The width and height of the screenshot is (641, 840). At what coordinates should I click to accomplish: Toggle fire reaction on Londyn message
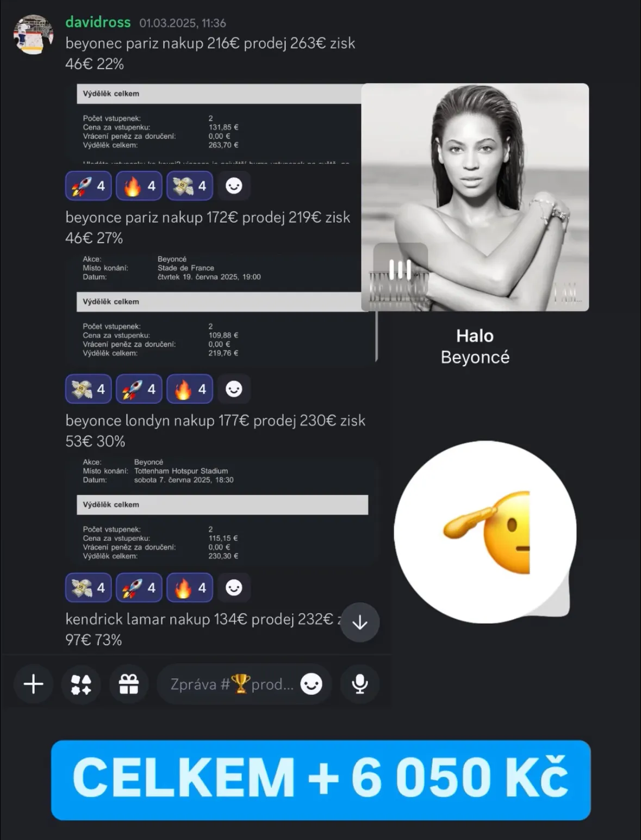point(190,588)
